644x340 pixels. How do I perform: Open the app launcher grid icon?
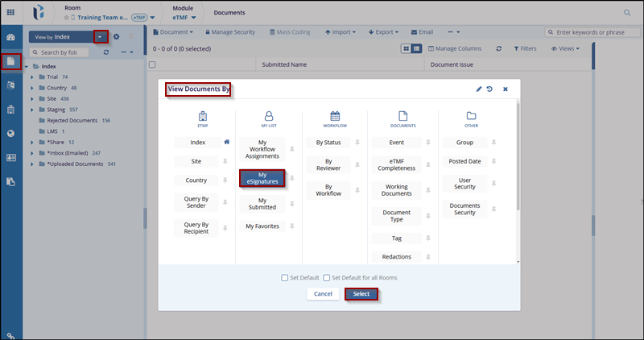tap(11, 12)
